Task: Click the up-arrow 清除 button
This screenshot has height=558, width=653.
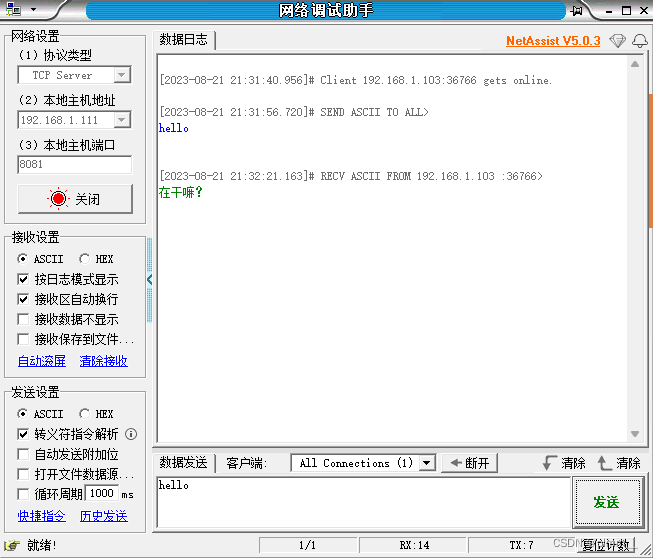Action: pos(619,463)
